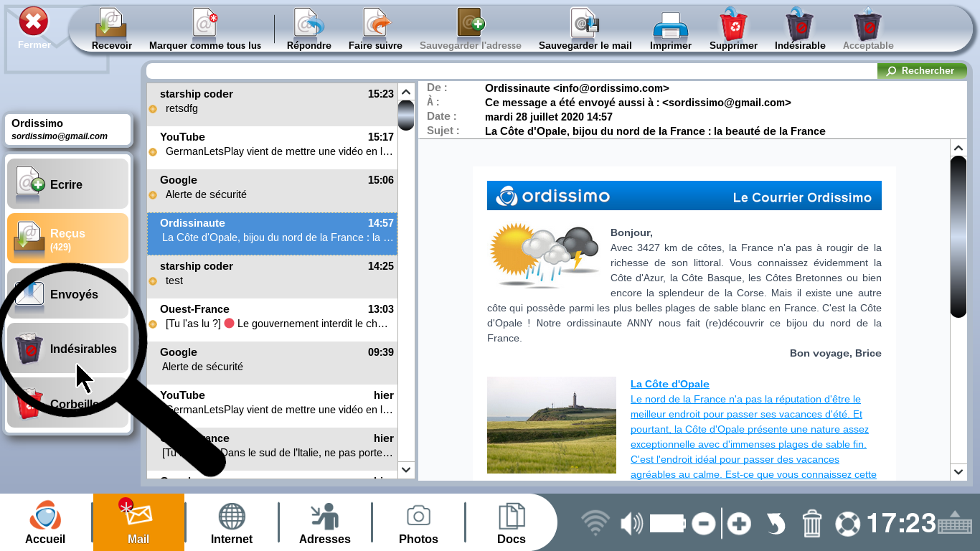Close the mail app with Fermer
This screenshot has height=551, width=980.
pos(33,29)
